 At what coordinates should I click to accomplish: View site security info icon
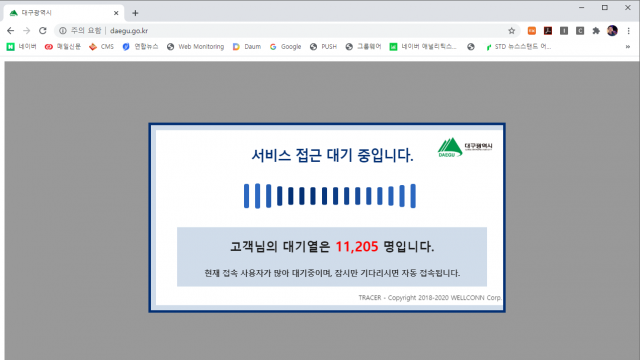pos(62,31)
